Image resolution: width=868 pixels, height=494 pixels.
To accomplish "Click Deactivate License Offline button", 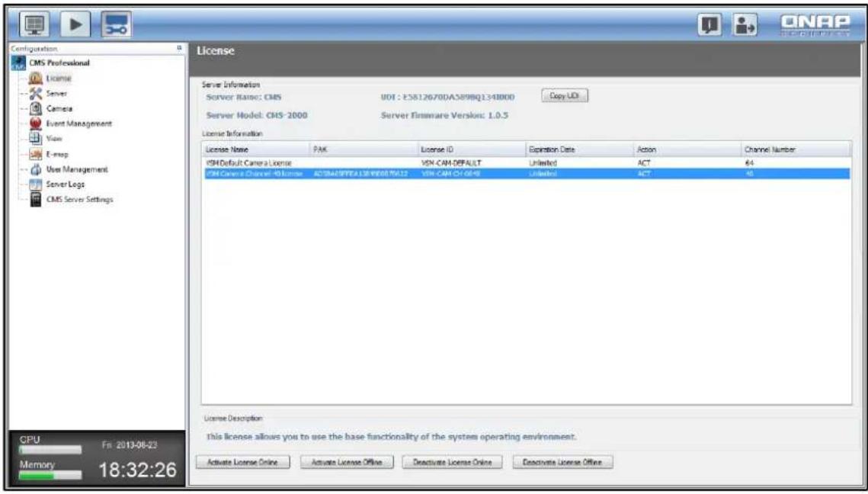I will tap(563, 462).
